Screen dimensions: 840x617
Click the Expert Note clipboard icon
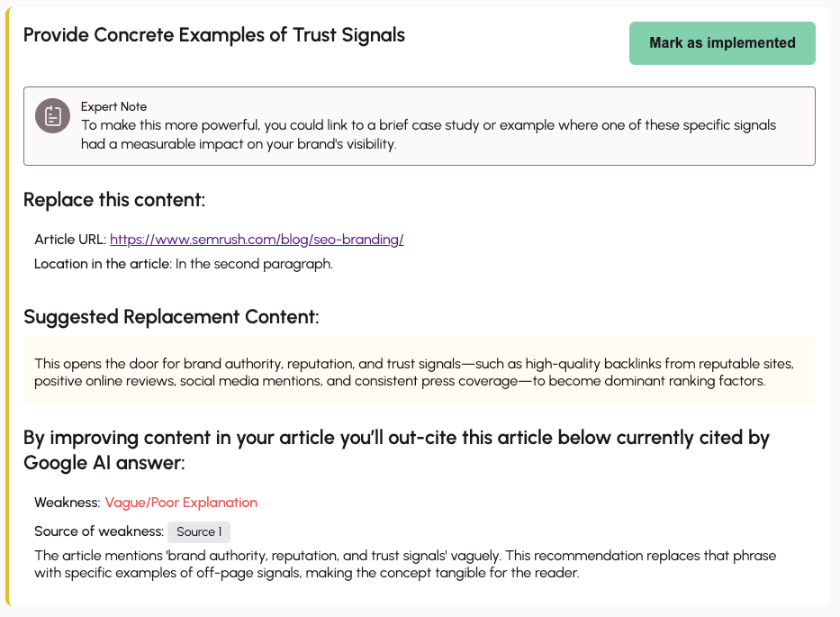(x=52, y=115)
